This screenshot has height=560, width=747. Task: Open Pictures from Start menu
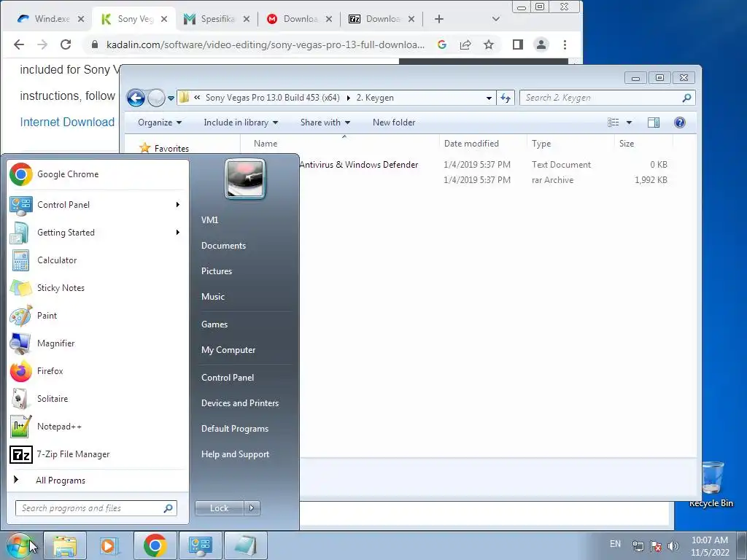(217, 271)
